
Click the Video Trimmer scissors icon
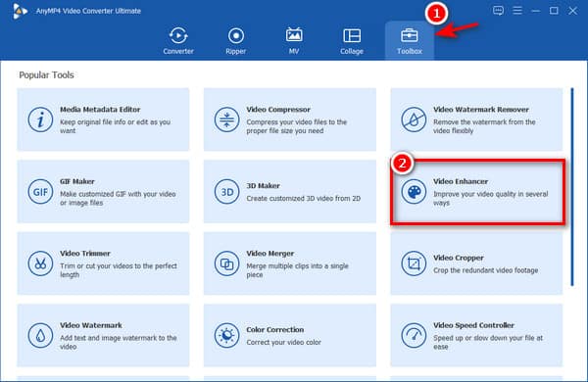[40, 263]
